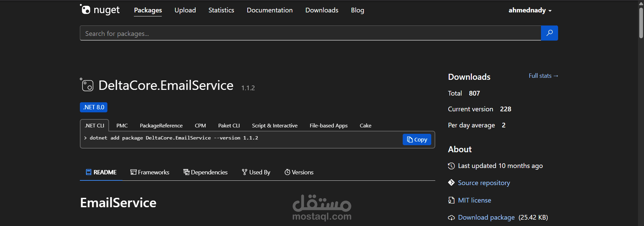Click the Total 807 downloads value
Screen dimensions: 644x226
(474, 93)
